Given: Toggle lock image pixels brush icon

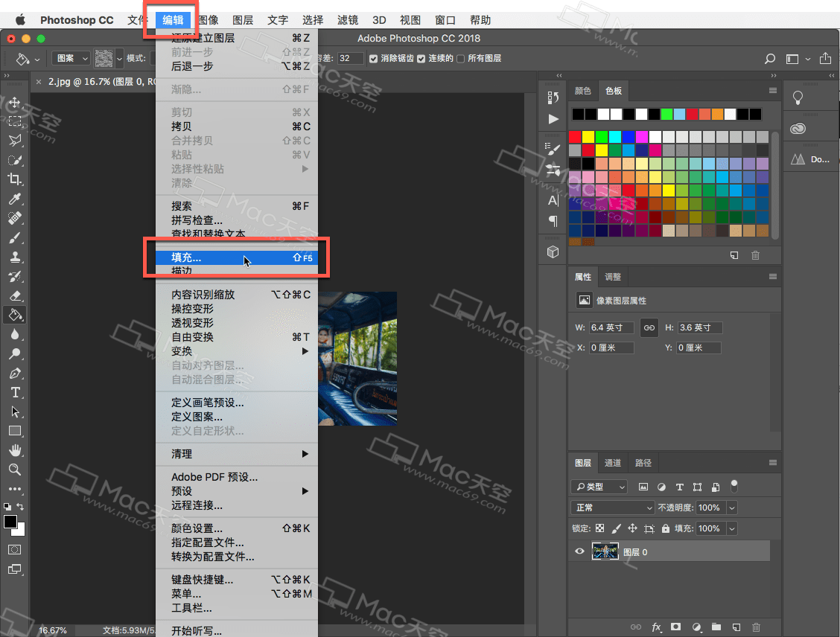Looking at the screenshot, I should pos(616,528).
